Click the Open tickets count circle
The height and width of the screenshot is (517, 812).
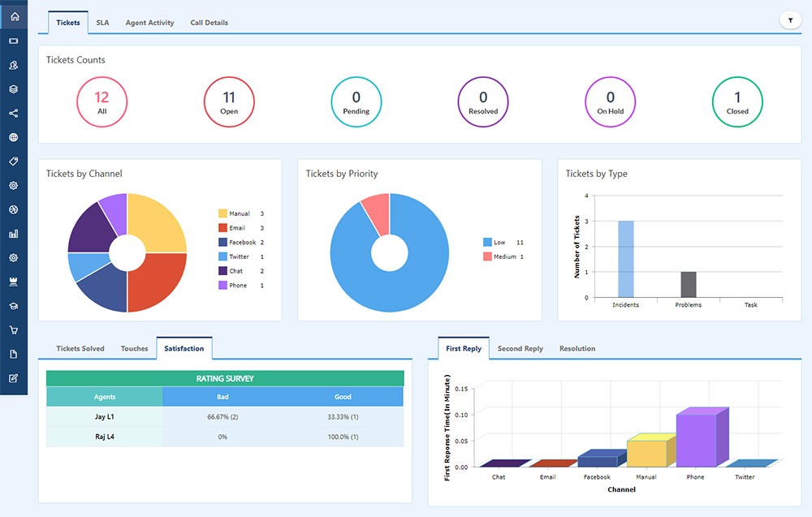click(x=229, y=101)
